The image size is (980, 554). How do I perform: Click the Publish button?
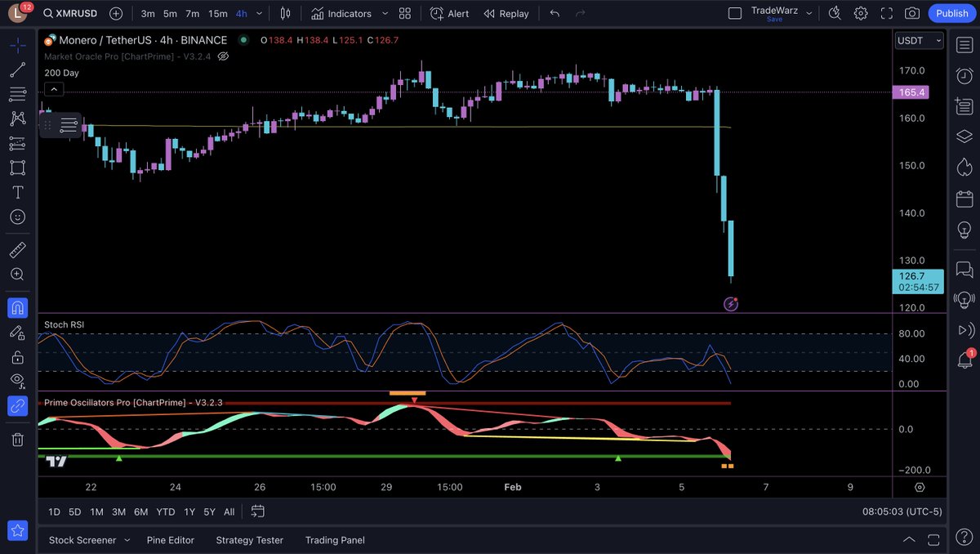click(951, 13)
